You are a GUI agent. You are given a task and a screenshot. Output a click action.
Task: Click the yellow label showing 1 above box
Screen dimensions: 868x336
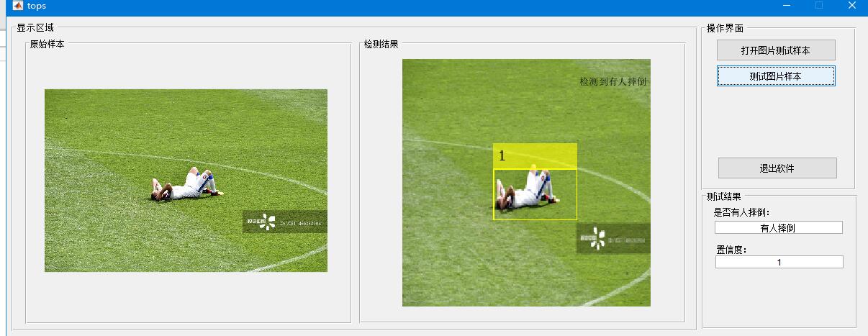click(535, 156)
